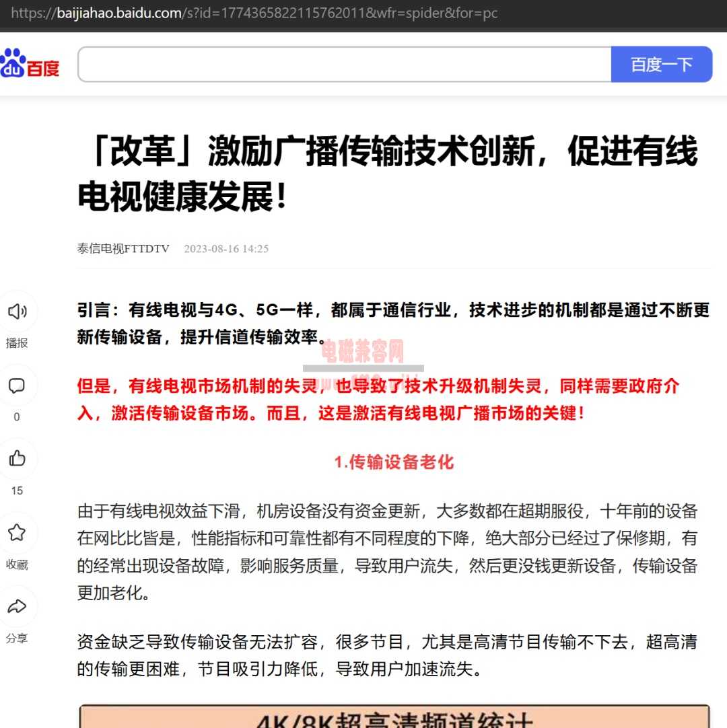This screenshot has width=727, height=728.
Task: Click paragraph starting 资金缺乏导致传输设备
Action: tap(388, 655)
